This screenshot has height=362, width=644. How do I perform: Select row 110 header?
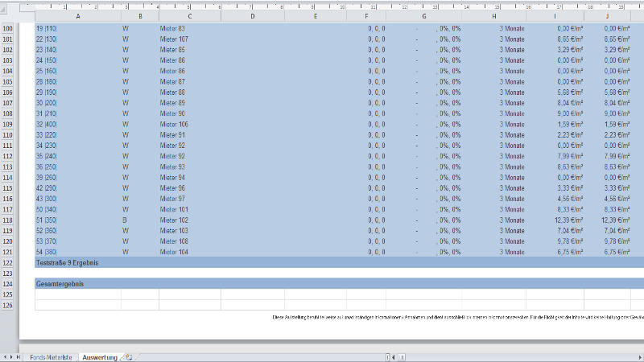7,135
